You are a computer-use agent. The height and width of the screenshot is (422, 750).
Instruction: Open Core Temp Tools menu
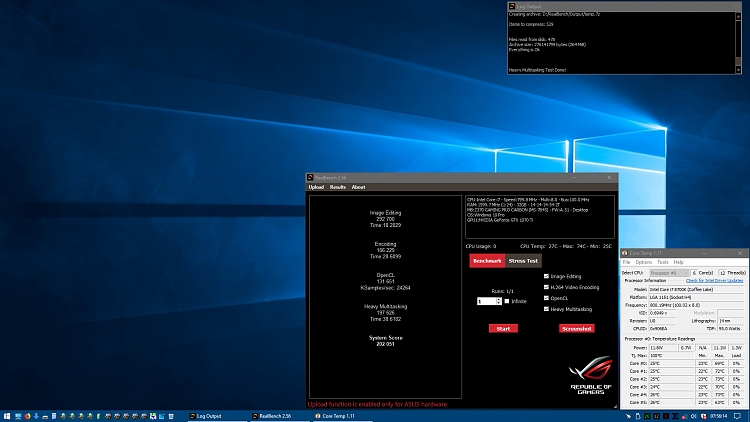(x=662, y=262)
